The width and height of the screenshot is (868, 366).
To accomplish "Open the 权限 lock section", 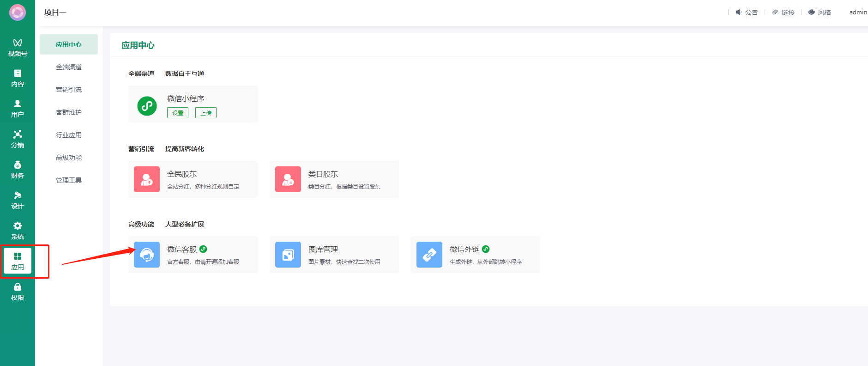I will [x=18, y=292].
